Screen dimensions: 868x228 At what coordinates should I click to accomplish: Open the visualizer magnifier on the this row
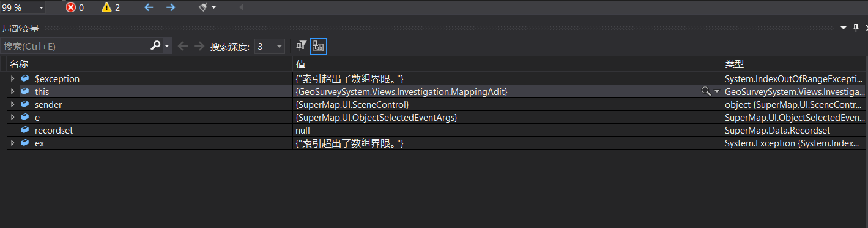(x=706, y=91)
